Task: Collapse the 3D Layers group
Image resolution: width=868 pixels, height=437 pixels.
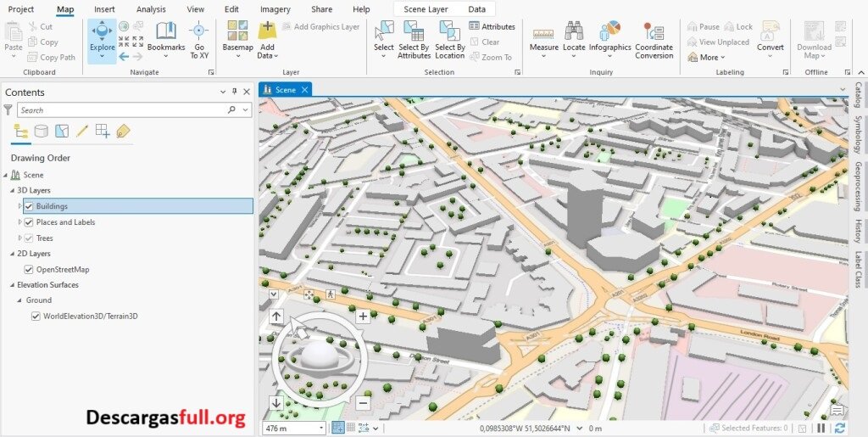Action: (x=12, y=191)
